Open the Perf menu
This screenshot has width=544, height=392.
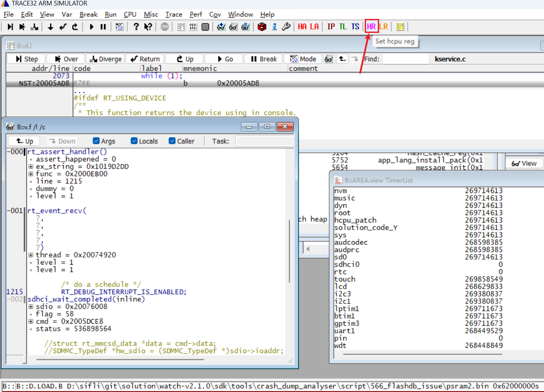[x=196, y=14]
